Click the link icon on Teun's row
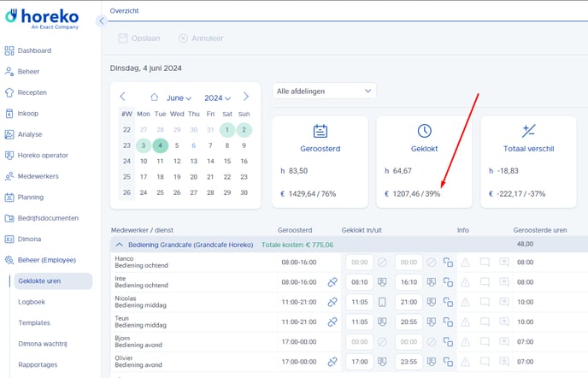588x378 pixels. point(332,322)
